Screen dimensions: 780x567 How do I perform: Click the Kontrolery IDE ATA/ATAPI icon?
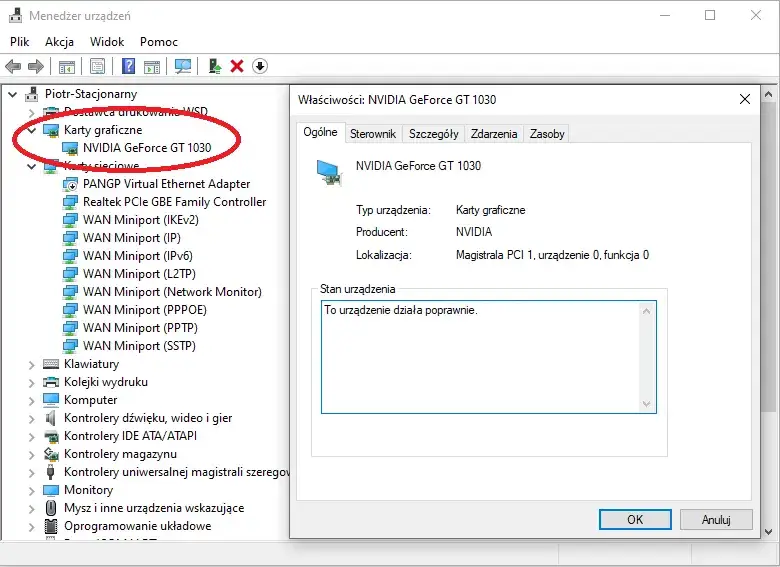[51, 436]
